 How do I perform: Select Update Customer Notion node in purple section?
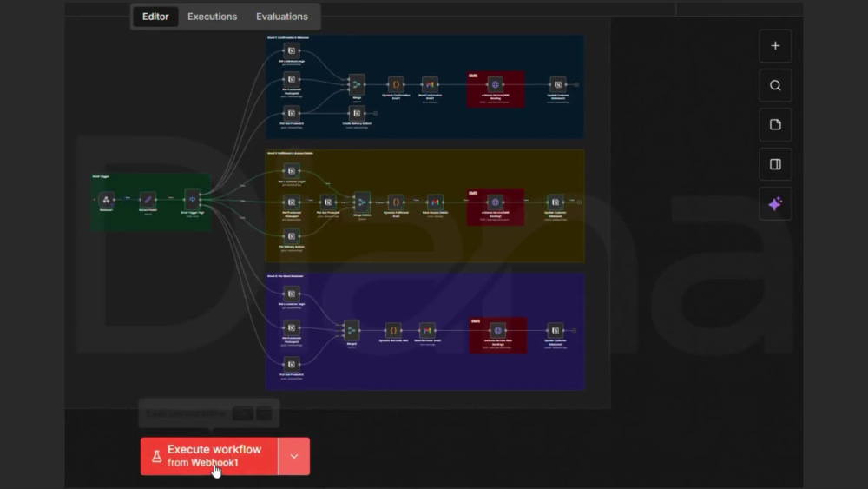(556, 331)
